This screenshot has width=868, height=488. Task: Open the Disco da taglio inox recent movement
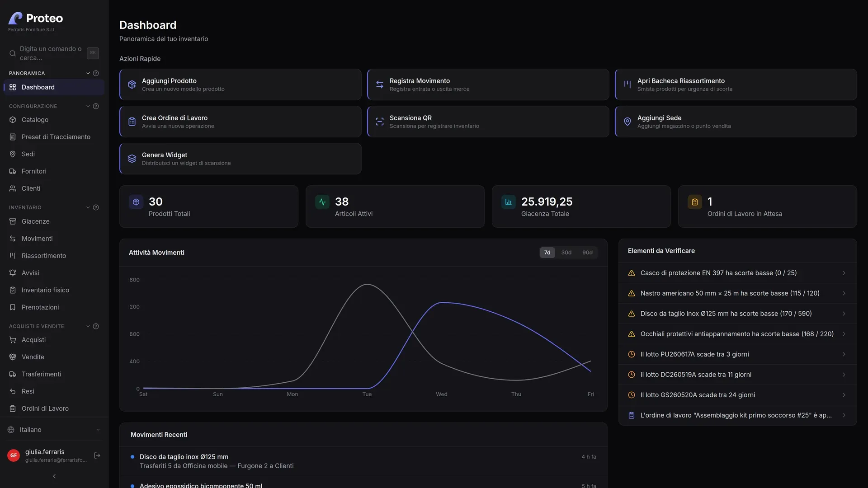pos(363,461)
